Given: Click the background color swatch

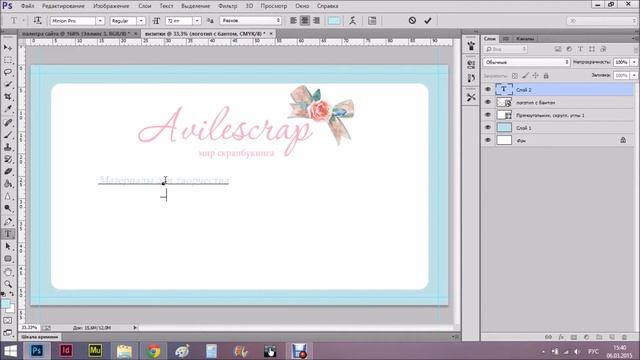Looking at the screenshot, I should click(x=11, y=309).
